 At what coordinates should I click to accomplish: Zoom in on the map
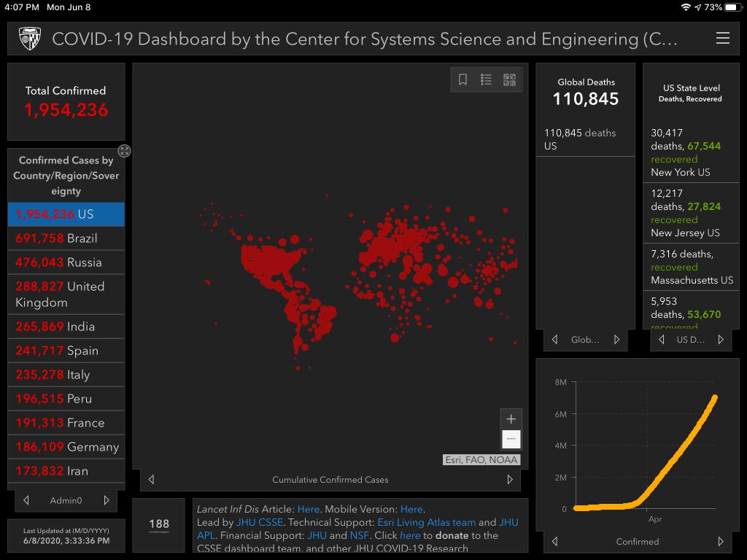click(511, 419)
